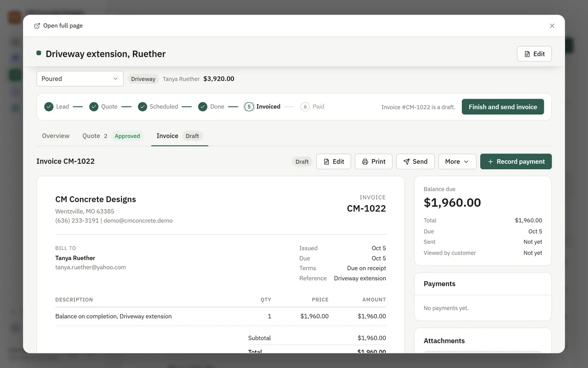The image size is (588, 368).
Task: Select step 6 Paid circle
Action: [x=305, y=107]
